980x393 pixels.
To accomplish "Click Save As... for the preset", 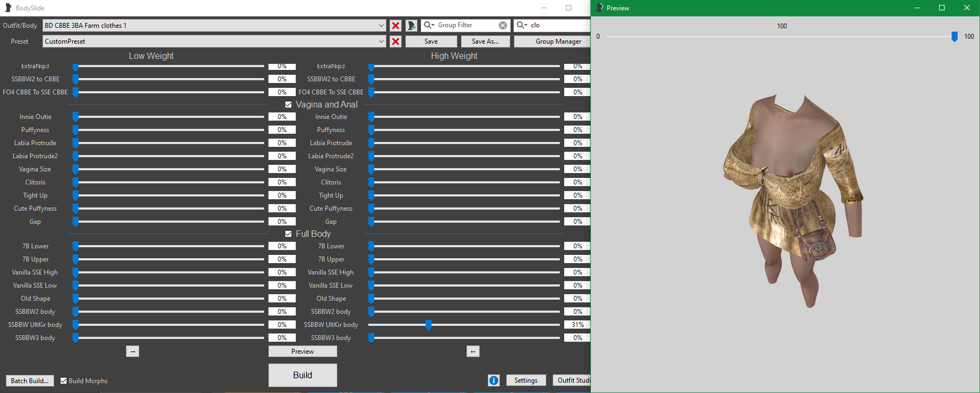I will [485, 41].
